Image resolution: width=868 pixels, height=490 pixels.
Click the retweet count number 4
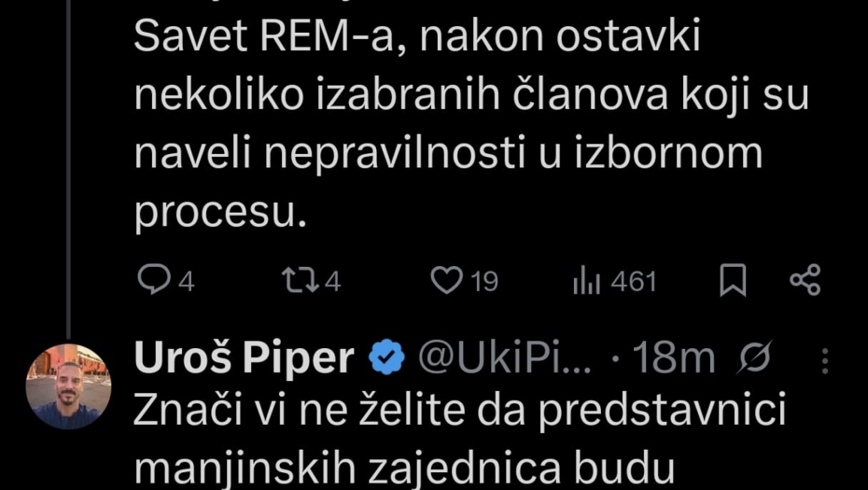[332, 282]
